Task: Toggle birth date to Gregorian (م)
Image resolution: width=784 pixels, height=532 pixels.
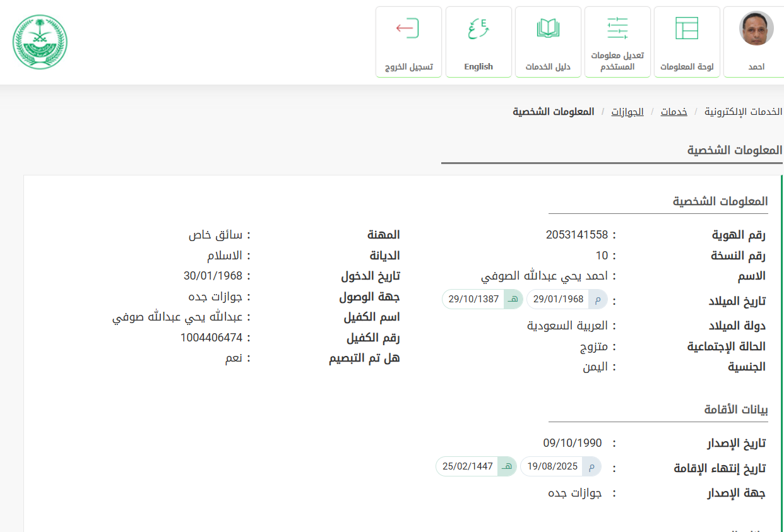Action: (597, 299)
